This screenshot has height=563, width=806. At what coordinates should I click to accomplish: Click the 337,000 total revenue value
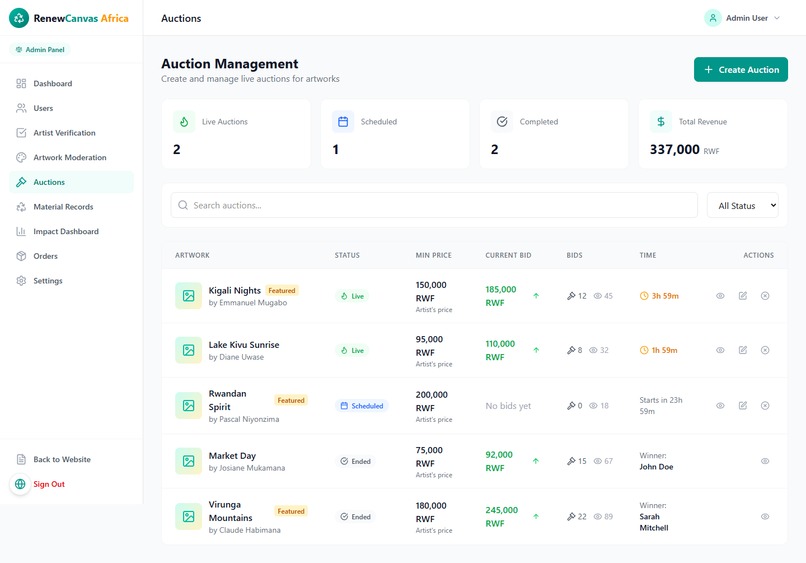point(674,150)
